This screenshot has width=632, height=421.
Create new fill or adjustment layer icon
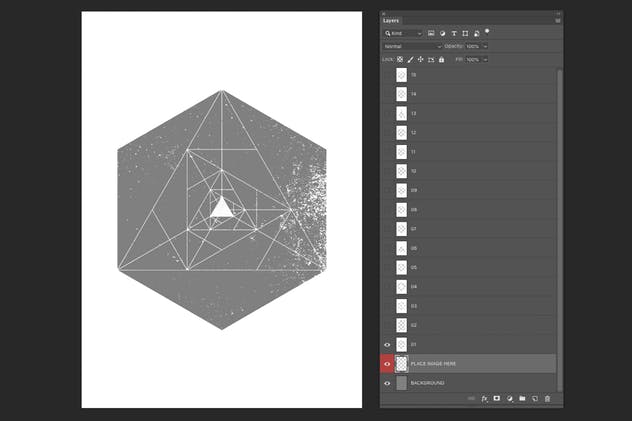[x=509, y=398]
